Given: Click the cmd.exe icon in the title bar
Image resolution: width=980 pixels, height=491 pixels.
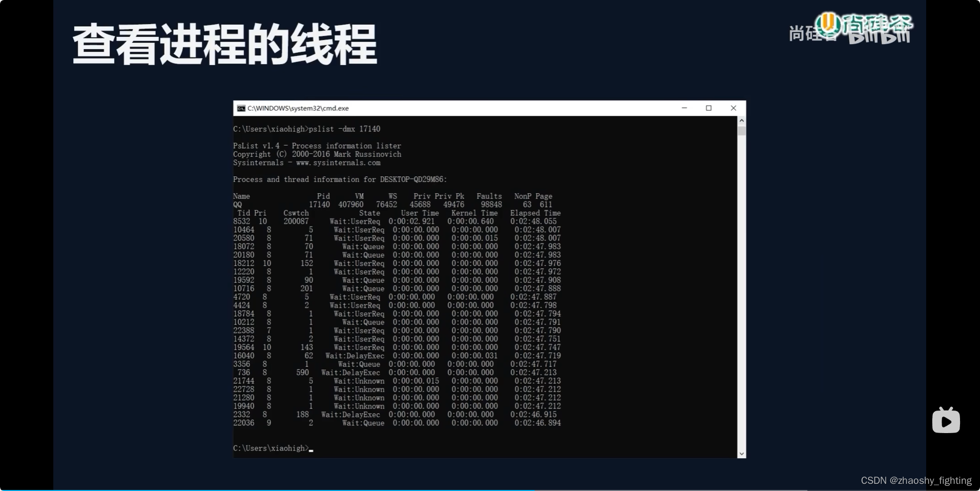Looking at the screenshot, I should 241,108.
